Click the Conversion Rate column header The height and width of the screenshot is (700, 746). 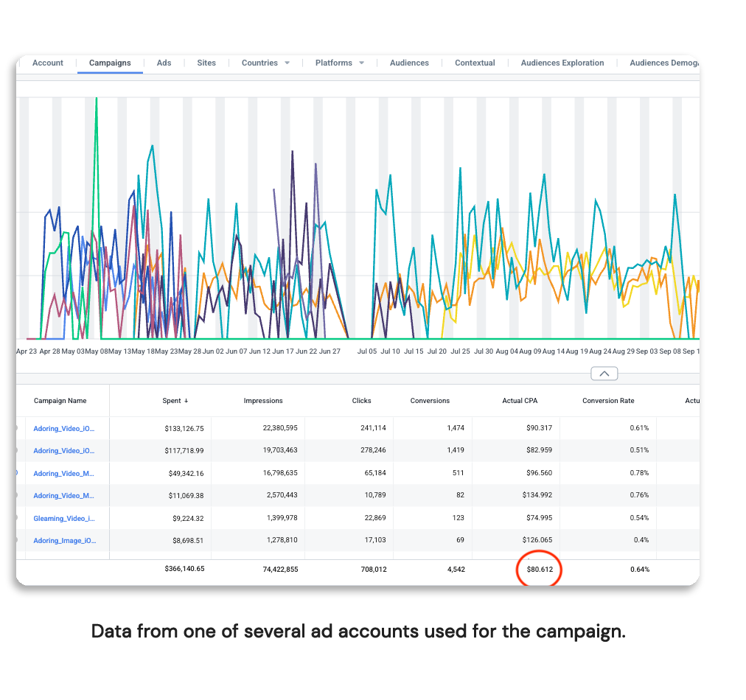coord(607,401)
